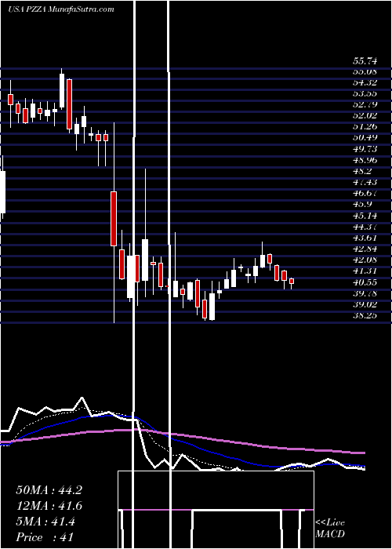392x549 pixels.
Task: Click the 'Price : 41' readout
Action: pos(45,537)
